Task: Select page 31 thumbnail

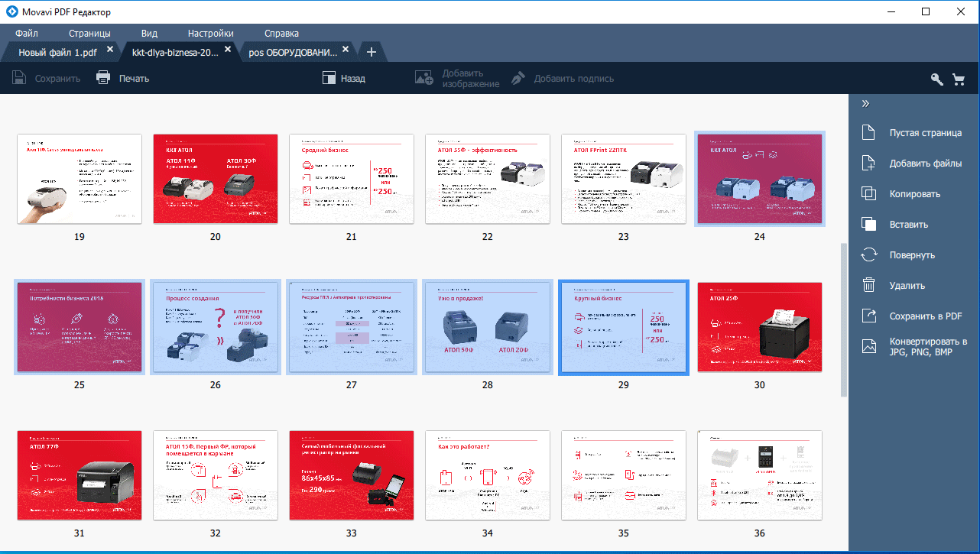Action: click(80, 475)
